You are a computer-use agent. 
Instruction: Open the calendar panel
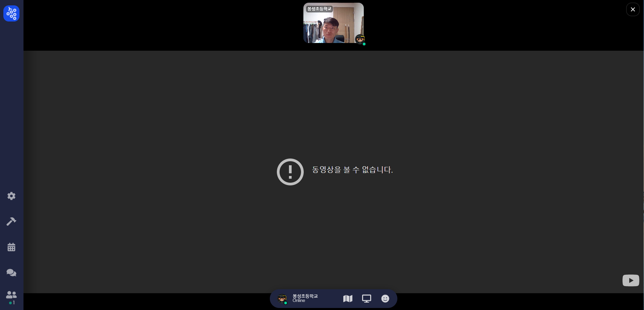11,247
